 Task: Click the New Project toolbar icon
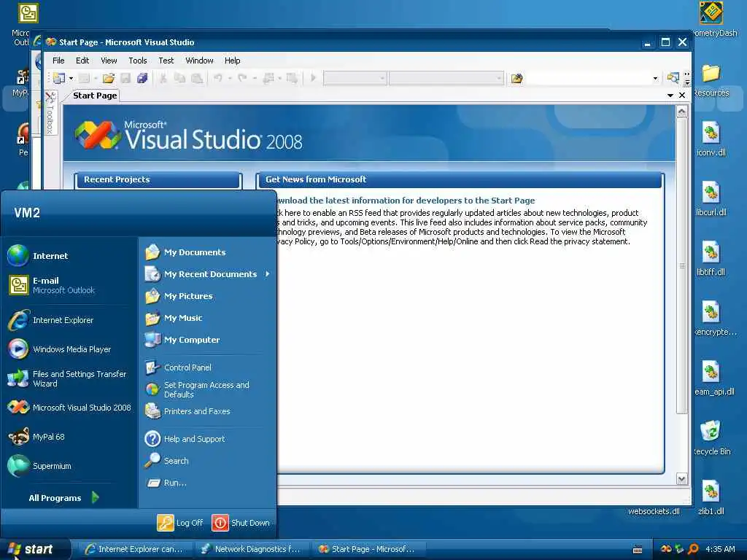click(59, 77)
